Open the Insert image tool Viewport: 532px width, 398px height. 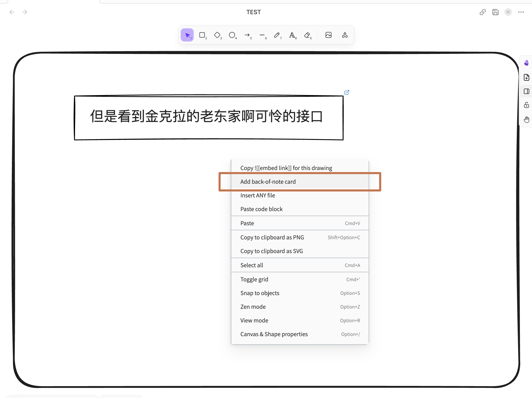[328, 35]
